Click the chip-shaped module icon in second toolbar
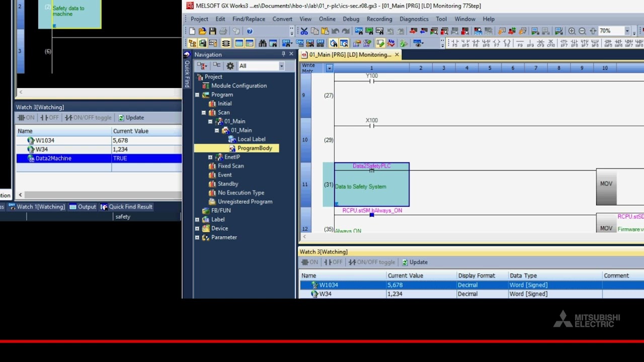The width and height of the screenshot is (644, 362). point(226,43)
